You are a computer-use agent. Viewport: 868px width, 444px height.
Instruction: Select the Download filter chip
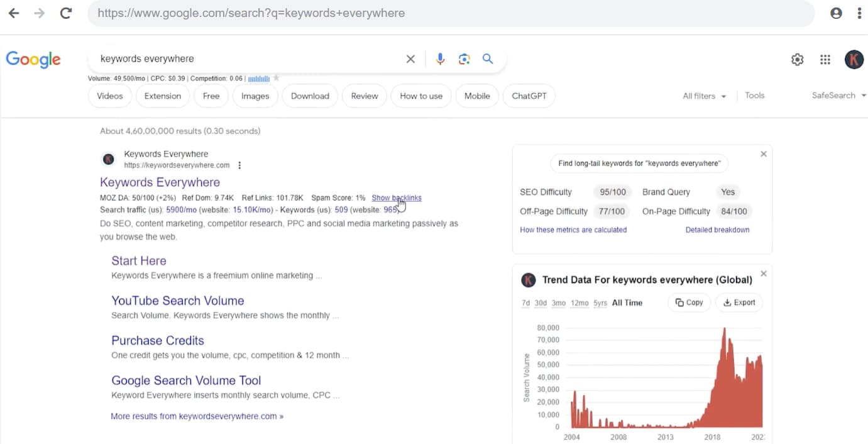pos(310,96)
